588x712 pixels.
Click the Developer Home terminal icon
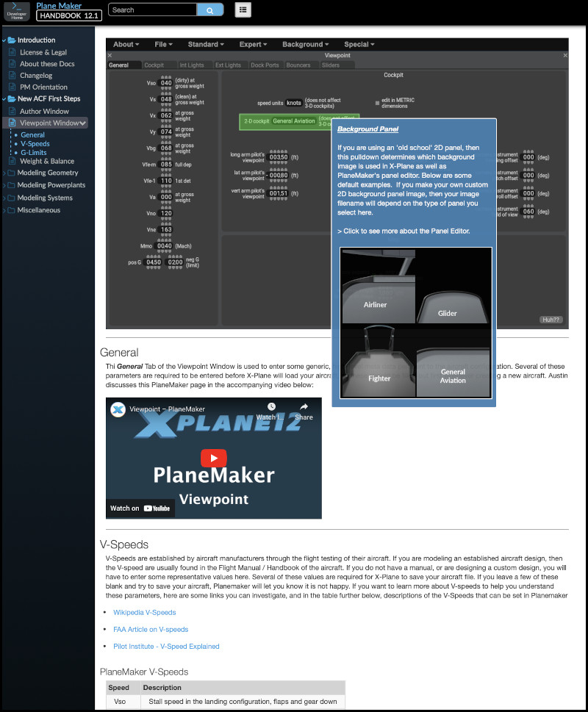click(x=17, y=10)
